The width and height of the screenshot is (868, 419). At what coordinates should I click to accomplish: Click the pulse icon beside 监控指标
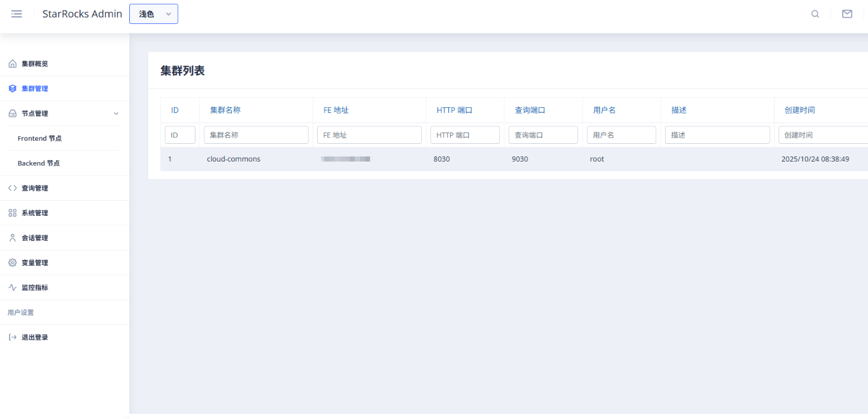pyautogui.click(x=13, y=288)
